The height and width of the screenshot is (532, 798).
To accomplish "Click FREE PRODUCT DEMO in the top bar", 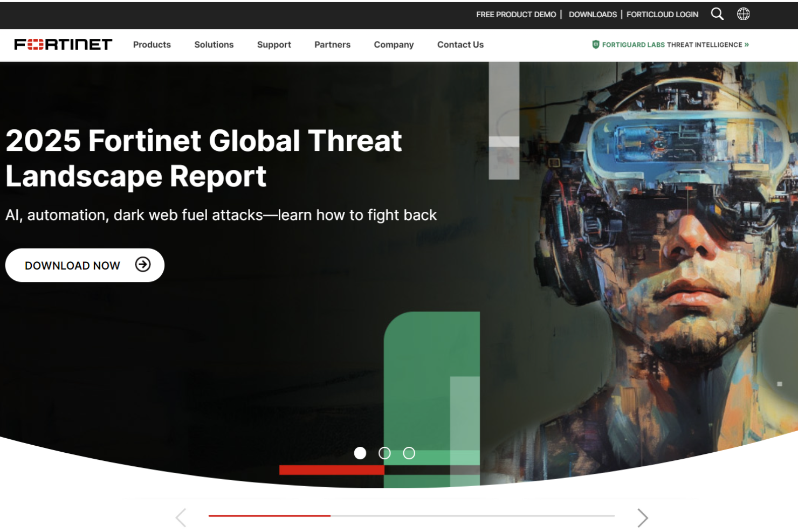I will click(515, 14).
